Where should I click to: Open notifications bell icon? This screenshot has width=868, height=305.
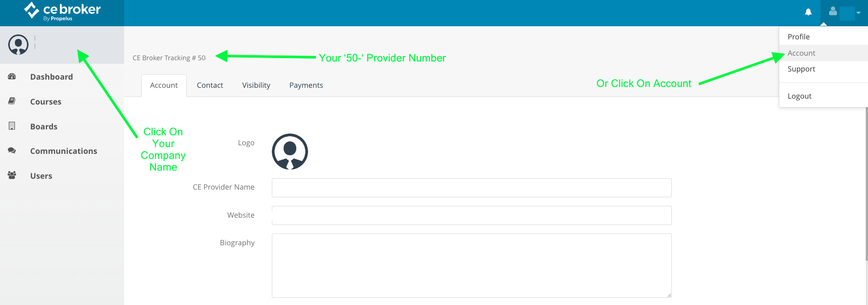[808, 12]
